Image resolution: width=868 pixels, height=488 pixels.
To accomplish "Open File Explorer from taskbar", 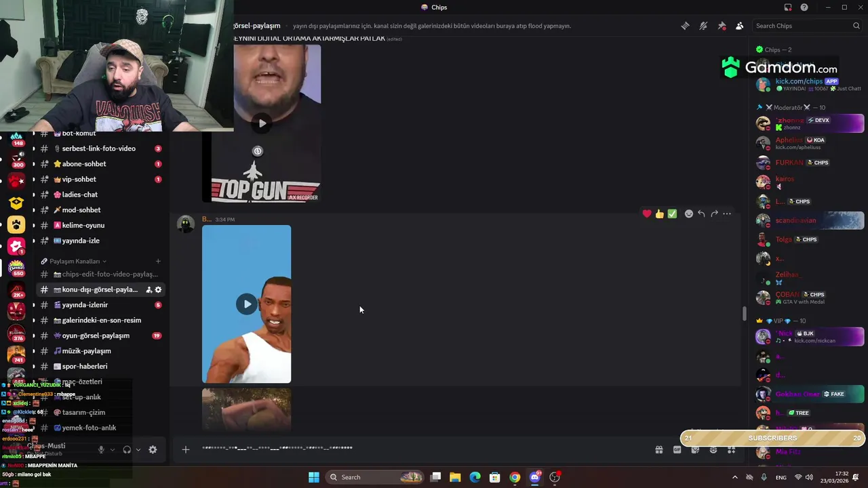I will [x=455, y=477].
